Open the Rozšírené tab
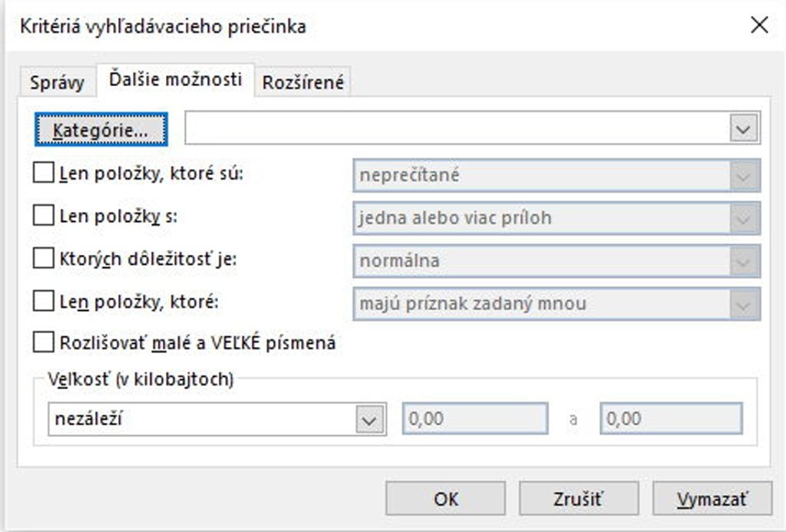The image size is (786, 532). 303,82
